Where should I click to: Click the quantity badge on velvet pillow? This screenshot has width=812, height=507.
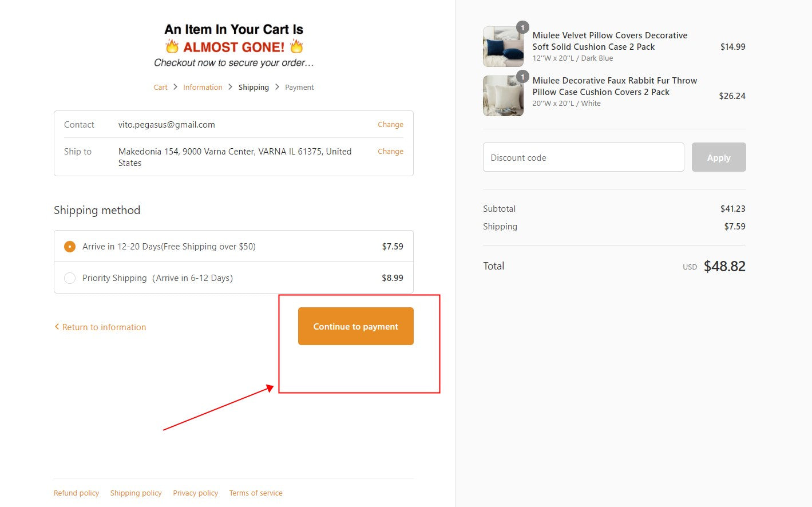[522, 27]
